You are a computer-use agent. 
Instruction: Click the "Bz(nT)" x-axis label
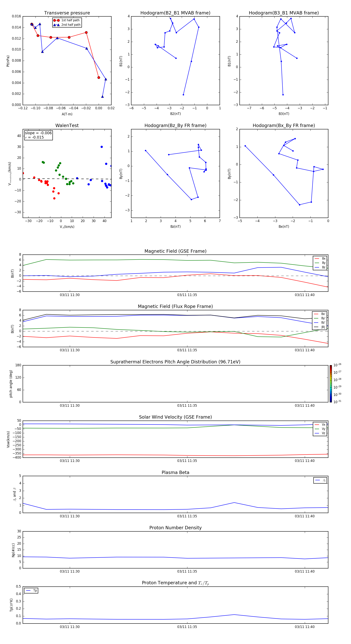tap(175, 227)
